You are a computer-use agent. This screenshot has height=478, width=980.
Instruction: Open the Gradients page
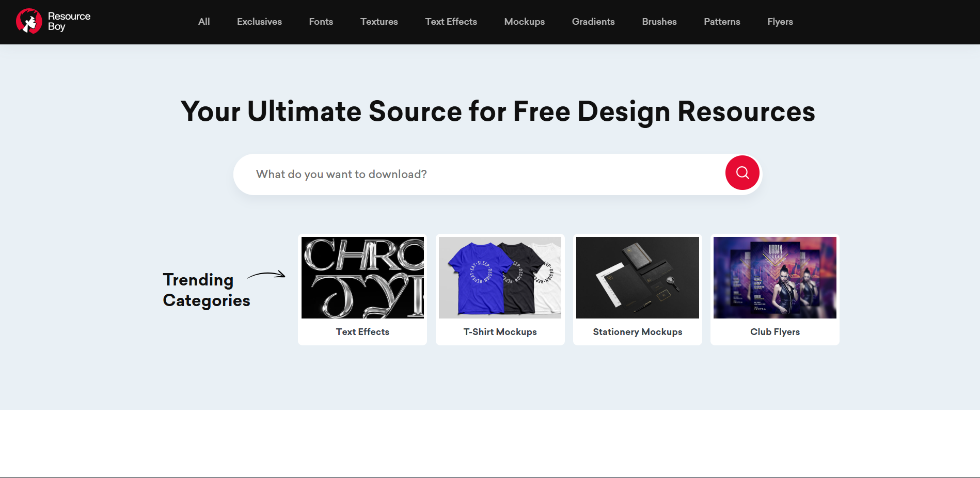click(593, 22)
